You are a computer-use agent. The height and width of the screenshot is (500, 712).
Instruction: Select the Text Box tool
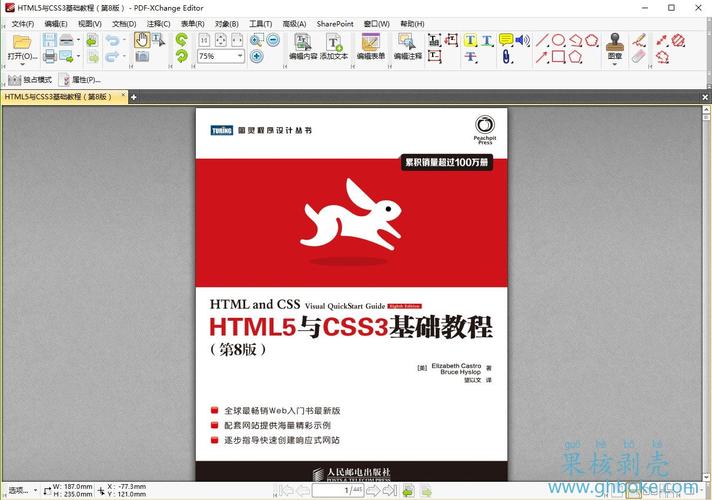(x=435, y=56)
